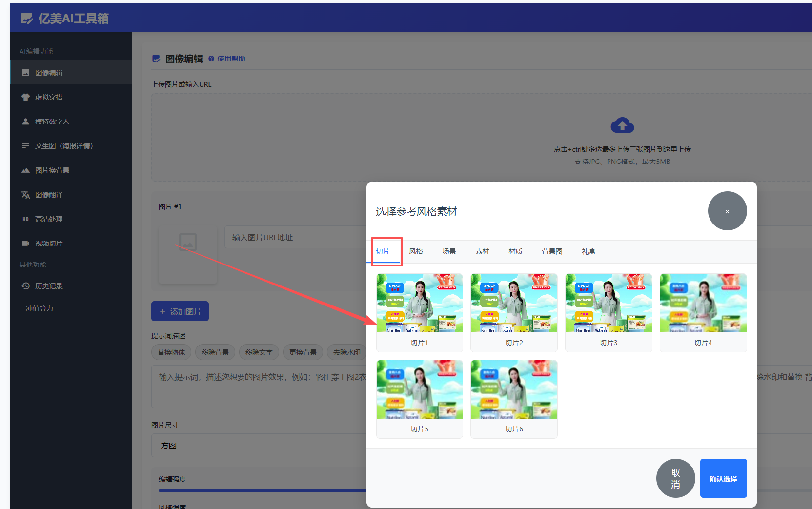
Task: Open 视频切片 camera icon
Action: [26, 244]
